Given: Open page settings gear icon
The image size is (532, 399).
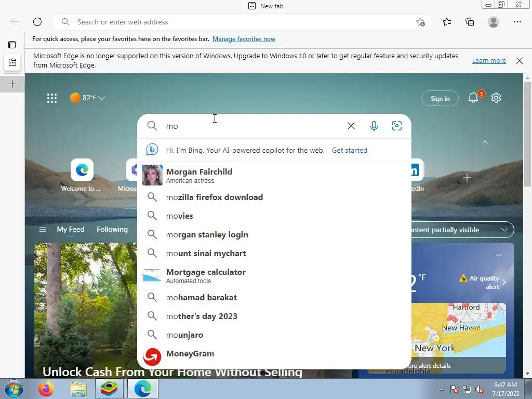Looking at the screenshot, I should click(x=496, y=98).
